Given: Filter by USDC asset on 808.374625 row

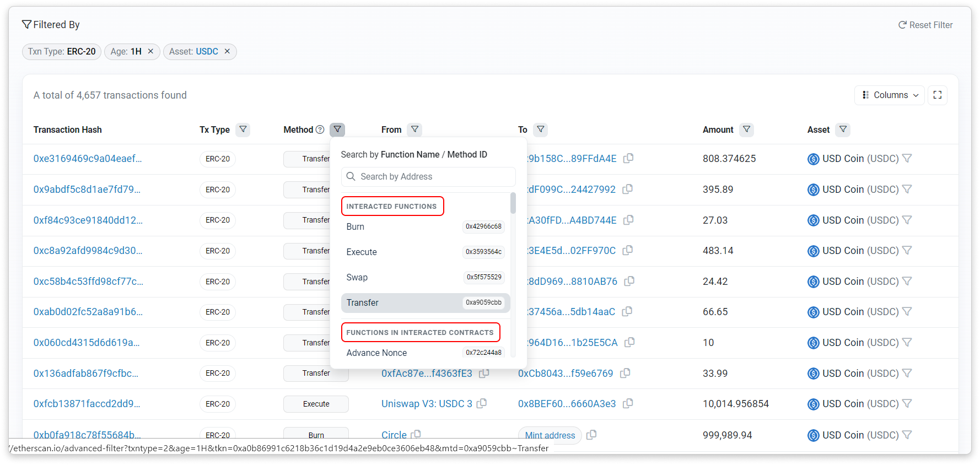Looking at the screenshot, I should 907,159.
